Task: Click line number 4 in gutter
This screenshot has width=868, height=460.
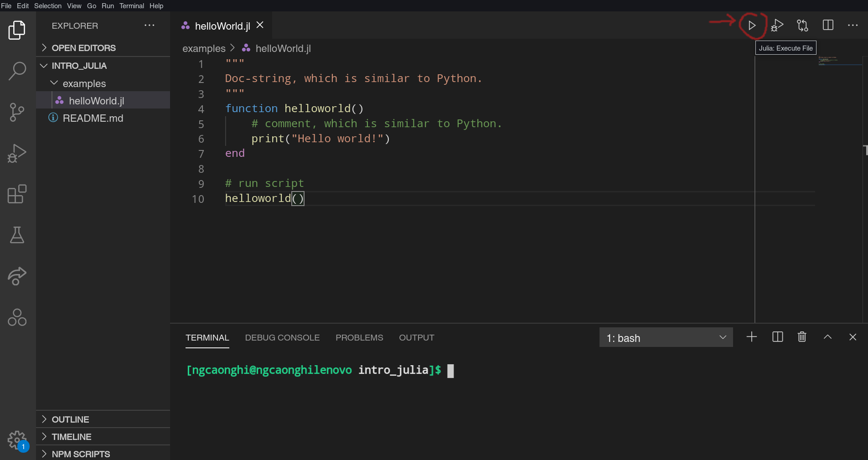Action: click(201, 109)
